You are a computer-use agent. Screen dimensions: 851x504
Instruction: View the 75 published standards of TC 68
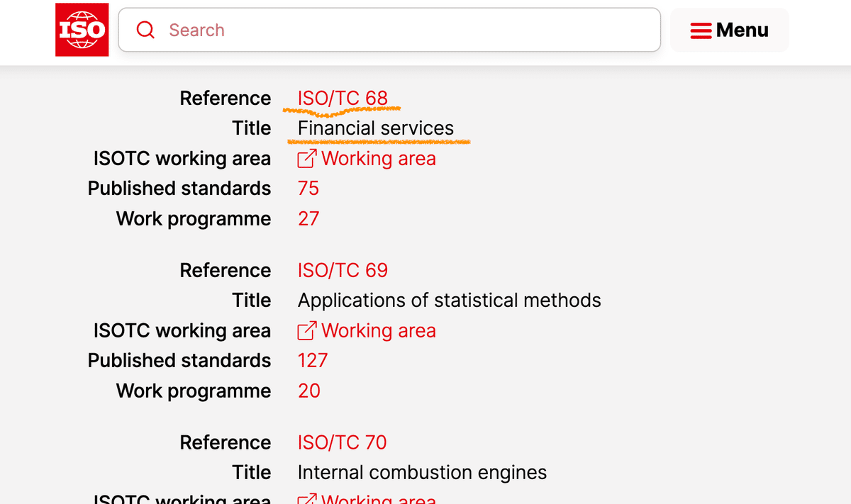click(x=308, y=189)
